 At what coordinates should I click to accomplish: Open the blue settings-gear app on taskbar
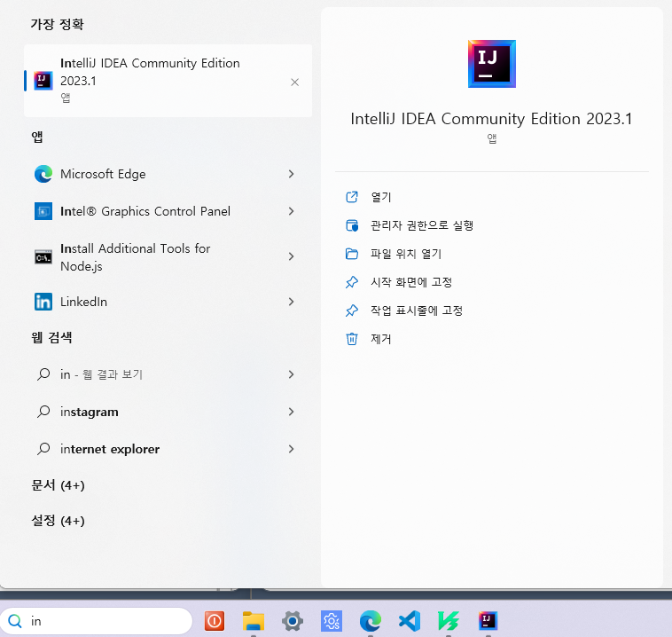332,621
